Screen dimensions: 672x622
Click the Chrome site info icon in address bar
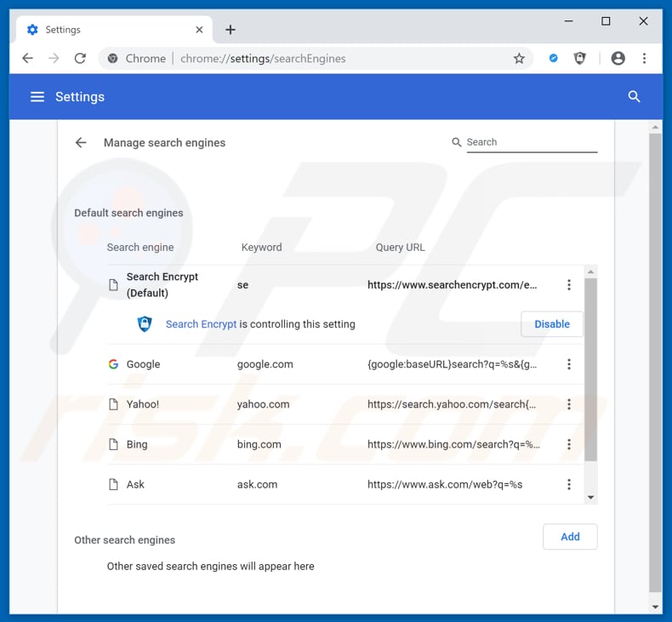click(x=113, y=59)
